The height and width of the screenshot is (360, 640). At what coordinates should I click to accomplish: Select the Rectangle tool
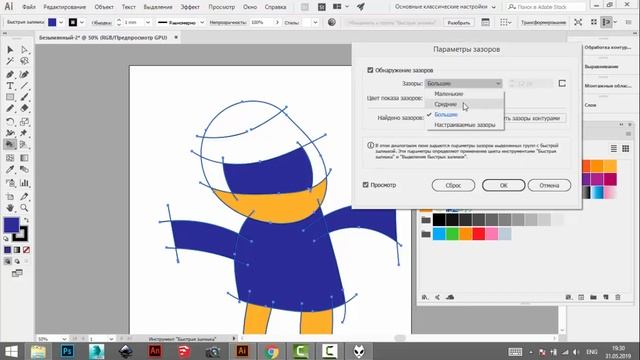(x=10, y=97)
